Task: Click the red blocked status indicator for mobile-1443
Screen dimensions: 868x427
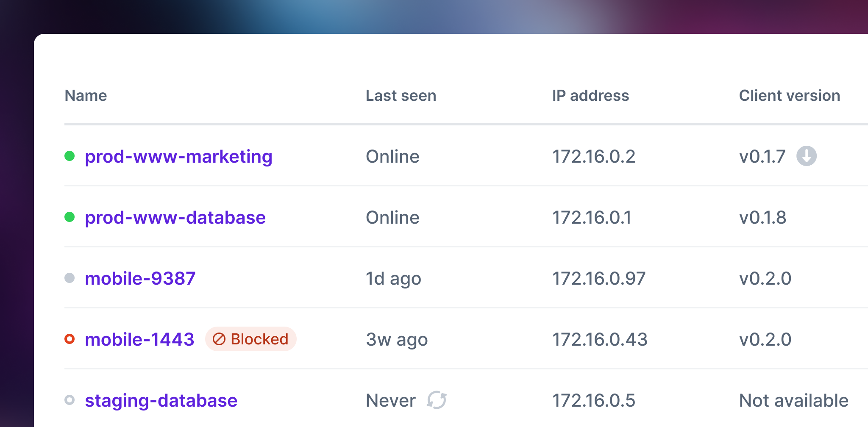Action: click(x=70, y=339)
